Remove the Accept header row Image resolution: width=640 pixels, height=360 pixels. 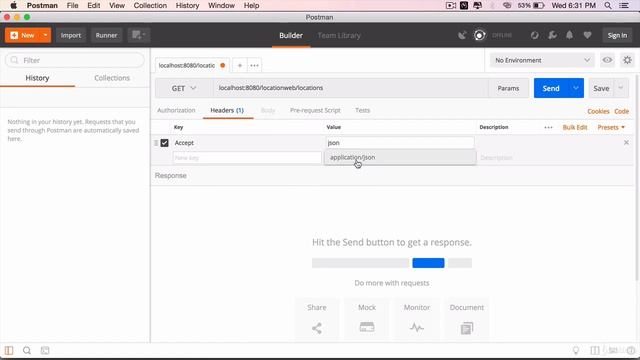[x=626, y=142]
